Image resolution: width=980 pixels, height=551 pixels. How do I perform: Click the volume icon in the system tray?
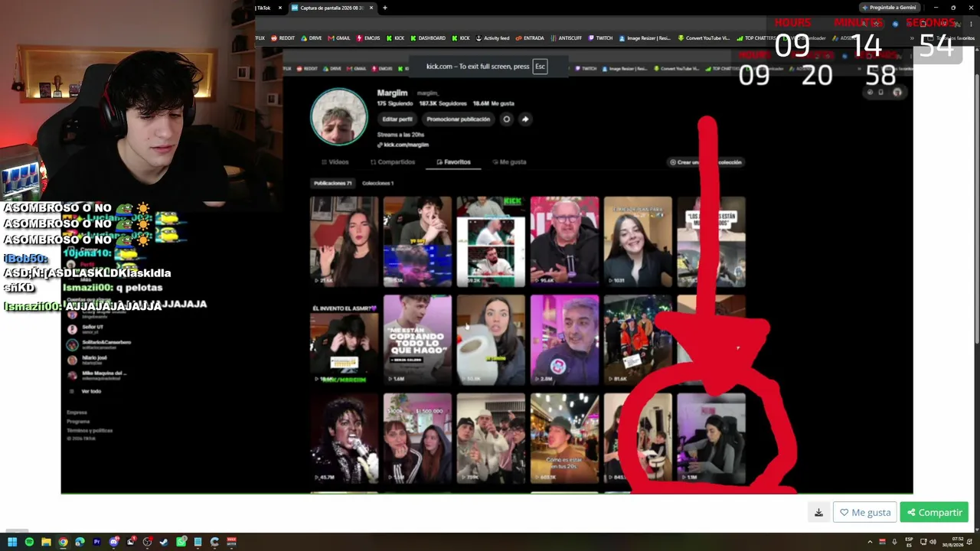click(933, 542)
